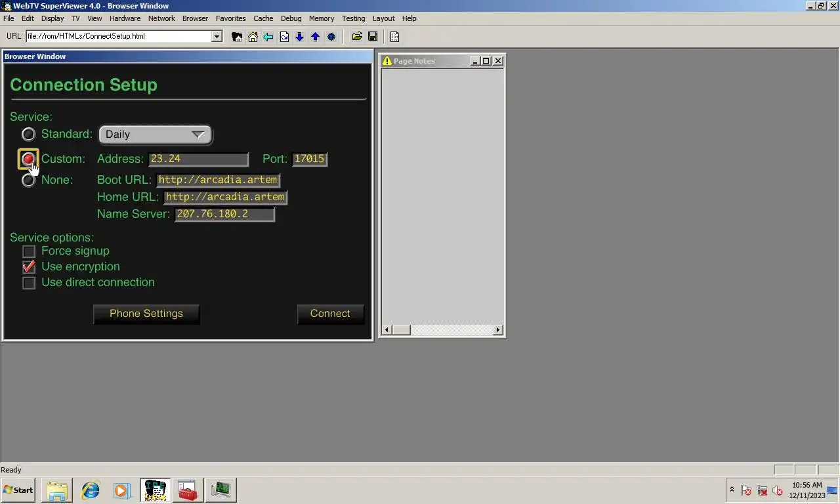
Task: Open file using the folder icon
Action: [357, 37]
